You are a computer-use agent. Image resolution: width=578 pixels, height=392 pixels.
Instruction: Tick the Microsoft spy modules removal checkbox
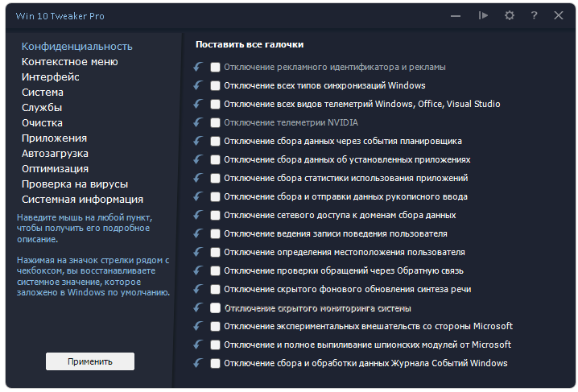[x=215, y=345]
